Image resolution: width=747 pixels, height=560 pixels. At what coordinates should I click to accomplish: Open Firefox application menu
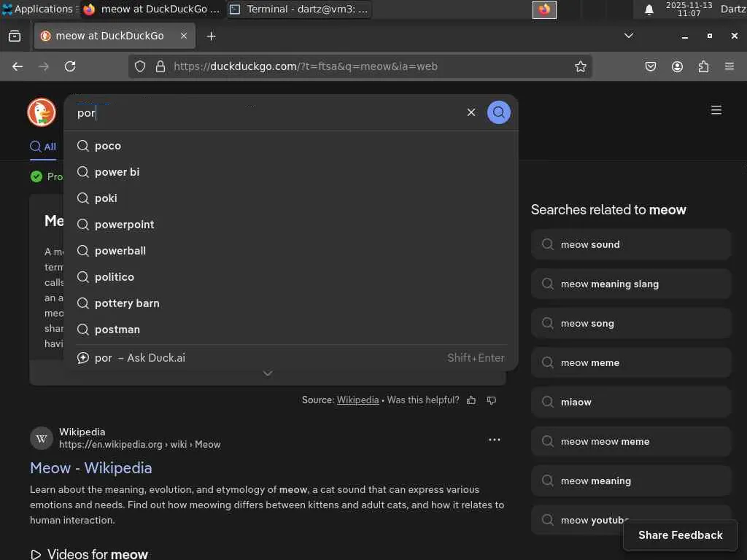pyautogui.click(x=729, y=66)
